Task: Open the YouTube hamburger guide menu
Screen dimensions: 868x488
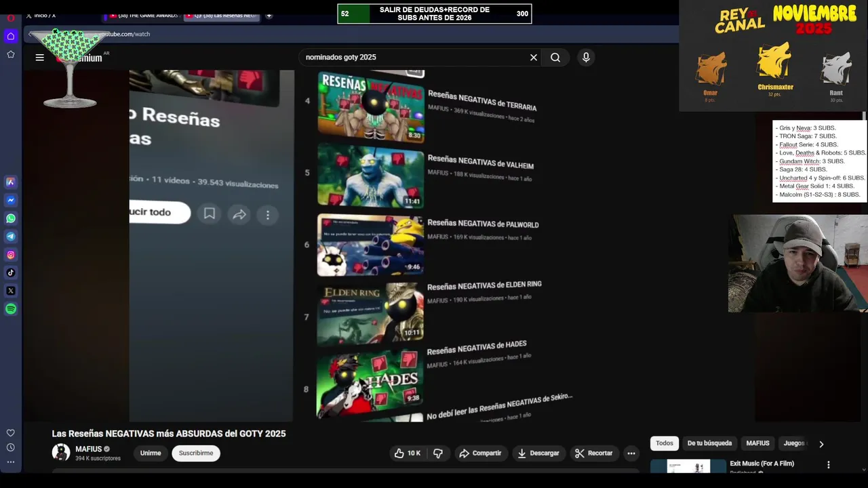Action: pyautogui.click(x=40, y=58)
